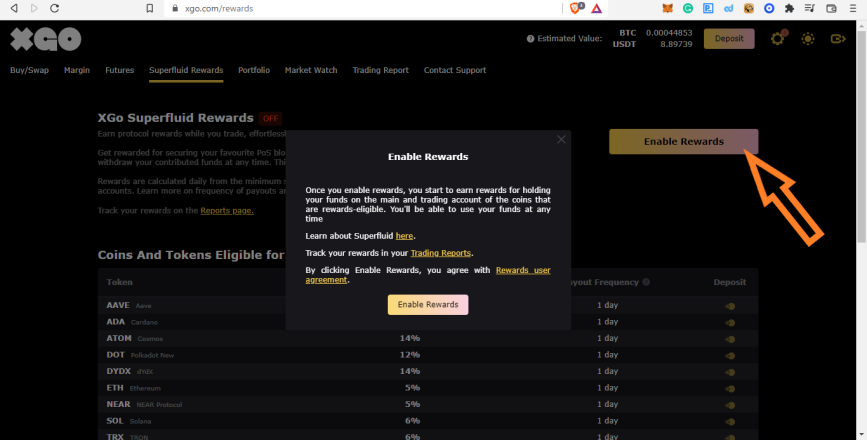Switch to the Portfolio tab
Screen dimensions: 867x440
coord(254,70)
